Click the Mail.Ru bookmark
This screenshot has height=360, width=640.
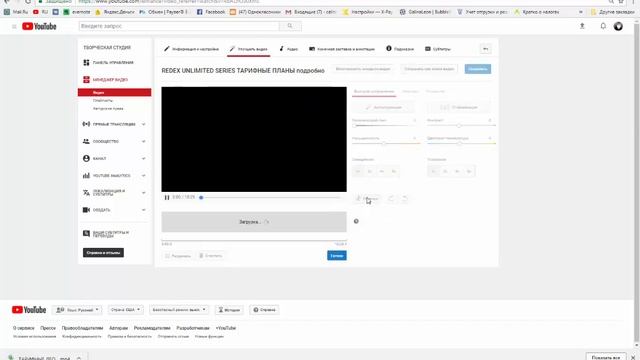click(16, 12)
